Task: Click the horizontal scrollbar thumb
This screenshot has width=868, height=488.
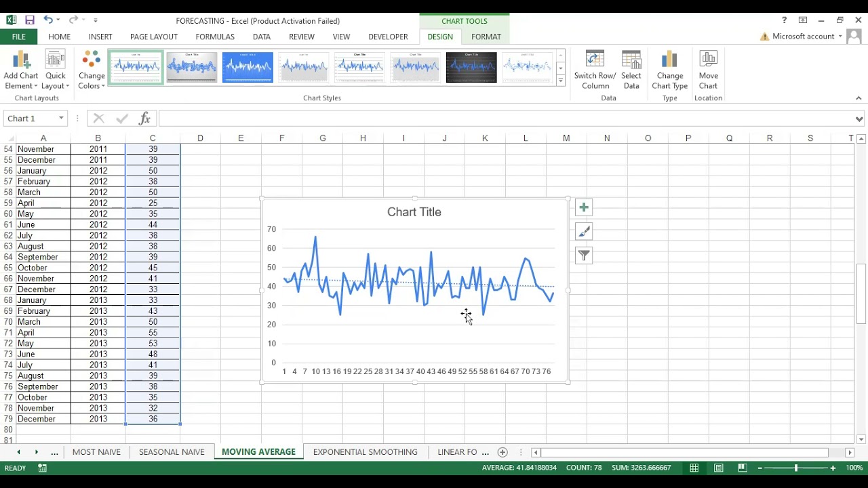Action: point(684,452)
